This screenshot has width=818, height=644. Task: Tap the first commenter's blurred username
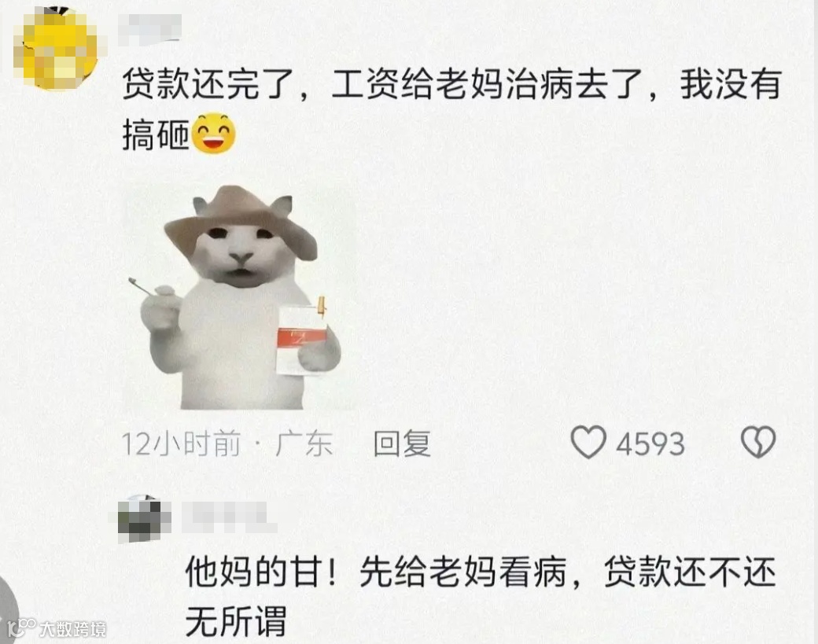pos(149,28)
